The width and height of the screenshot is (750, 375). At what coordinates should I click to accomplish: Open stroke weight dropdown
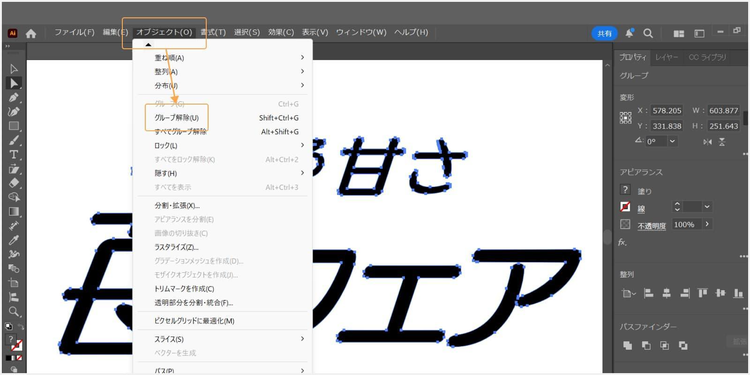pos(707,207)
